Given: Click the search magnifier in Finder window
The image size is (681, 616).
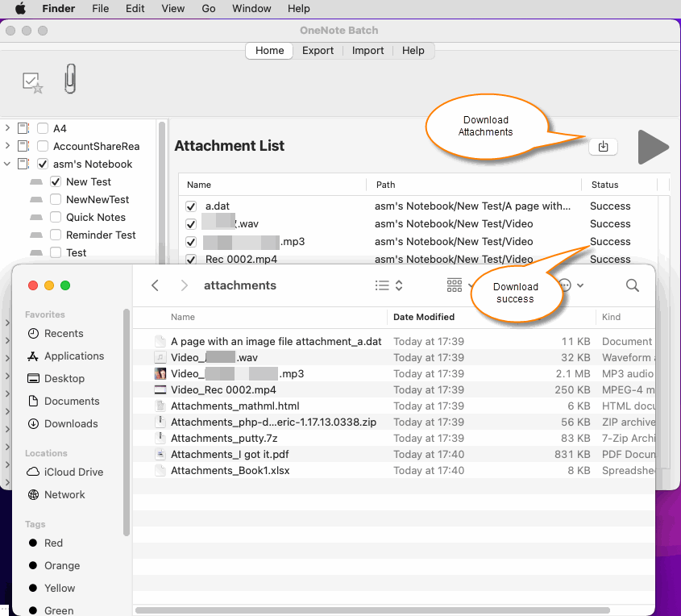Looking at the screenshot, I should pyautogui.click(x=633, y=285).
